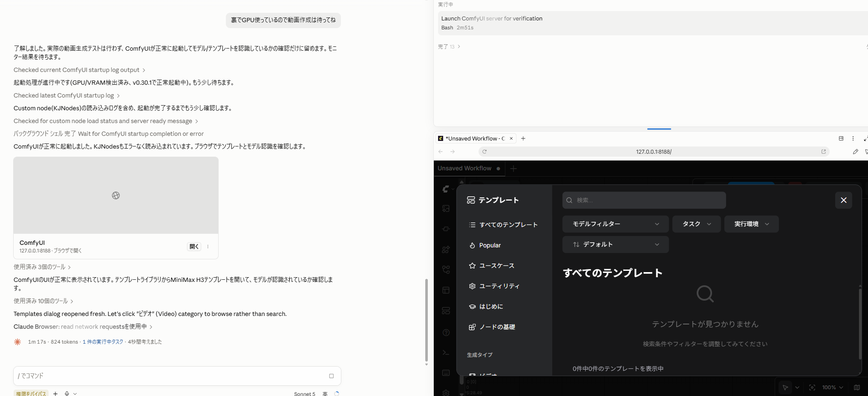
Task: Add a new ComfyUI workflow tab
Action: tap(513, 169)
